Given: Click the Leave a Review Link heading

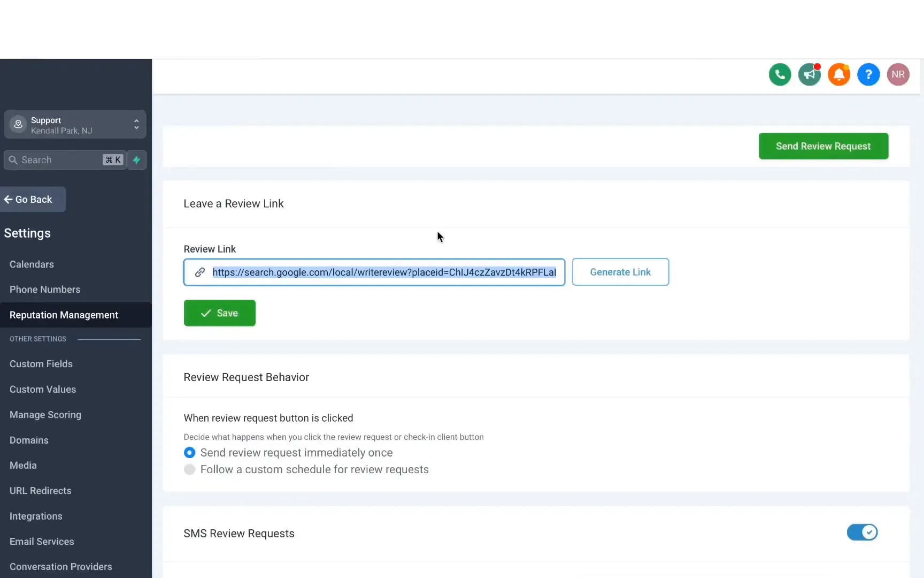Looking at the screenshot, I should coord(233,204).
